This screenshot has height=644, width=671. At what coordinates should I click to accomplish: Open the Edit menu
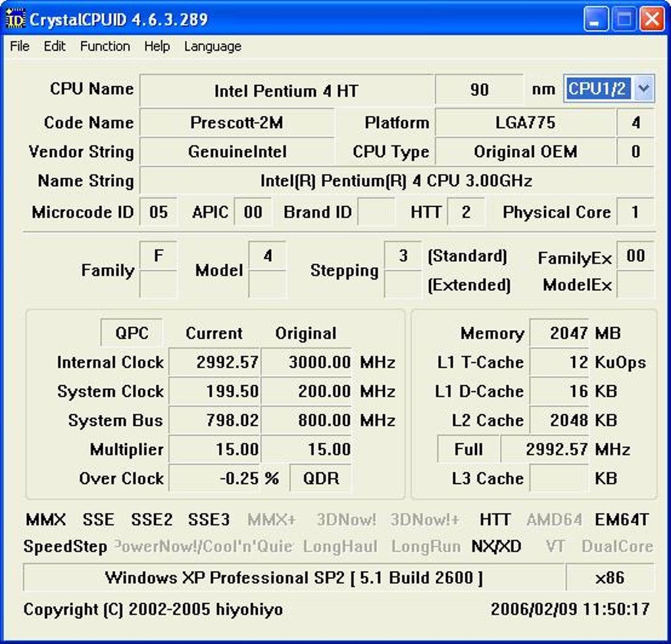(54, 46)
